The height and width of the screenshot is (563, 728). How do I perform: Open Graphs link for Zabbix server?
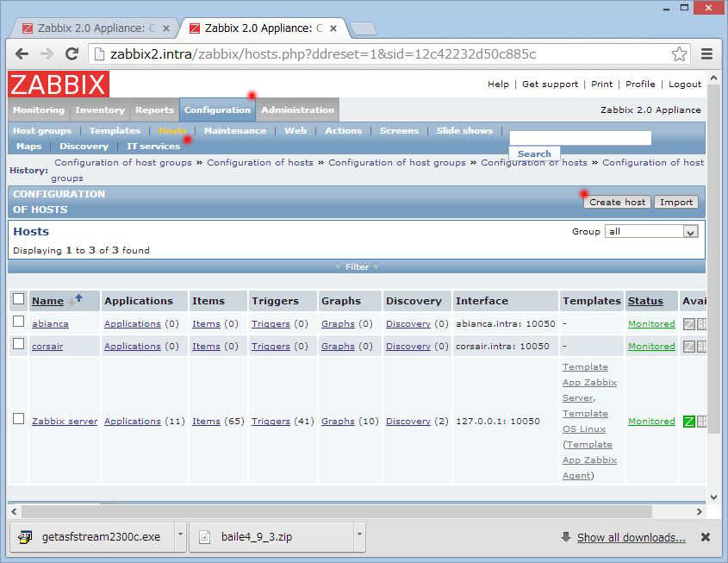coord(338,422)
